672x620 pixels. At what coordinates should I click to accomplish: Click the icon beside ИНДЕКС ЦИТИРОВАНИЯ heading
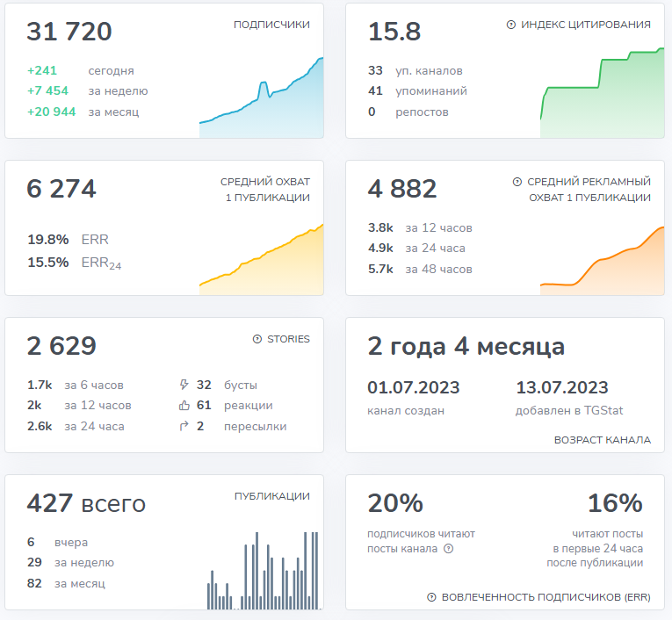coord(511,25)
